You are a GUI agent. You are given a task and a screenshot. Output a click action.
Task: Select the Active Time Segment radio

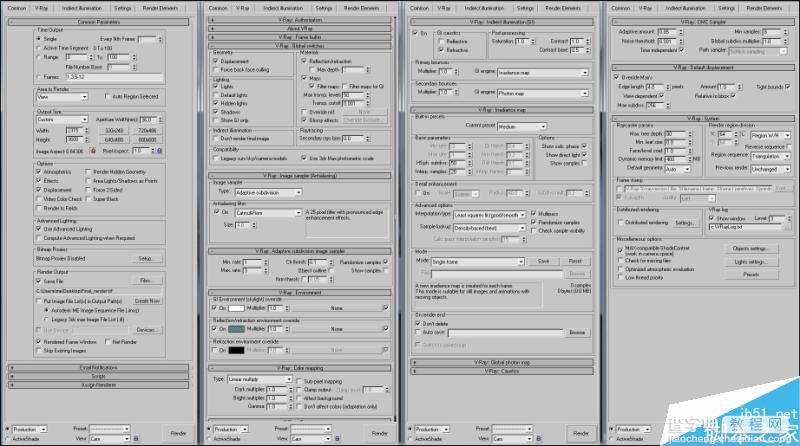39,48
